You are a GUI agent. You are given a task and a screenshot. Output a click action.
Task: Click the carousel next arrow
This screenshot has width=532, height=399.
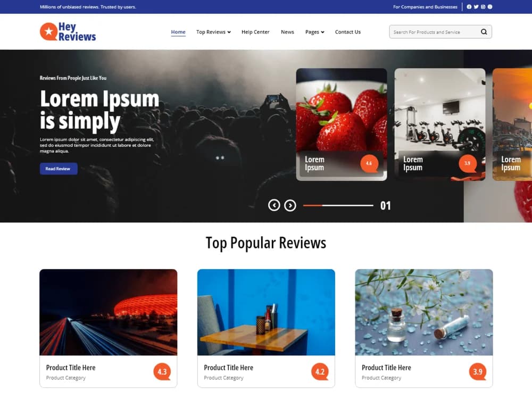click(x=290, y=205)
